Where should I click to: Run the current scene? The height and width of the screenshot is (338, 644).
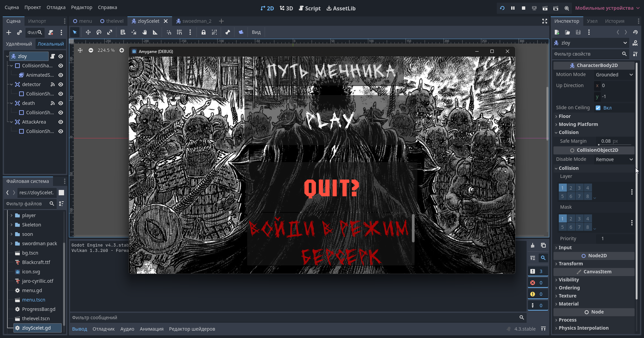tap(545, 8)
